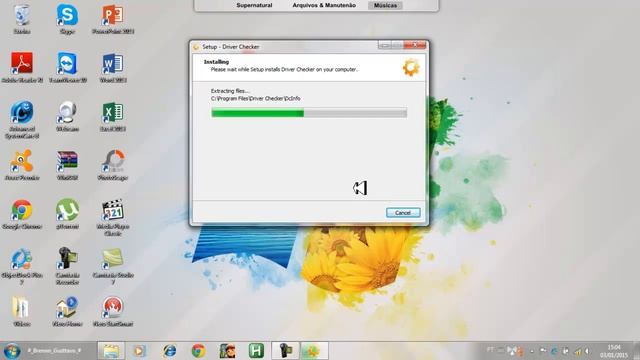Open the Excel desktop shortcut
Viewport: 640px width, 360px height.
(x=113, y=117)
